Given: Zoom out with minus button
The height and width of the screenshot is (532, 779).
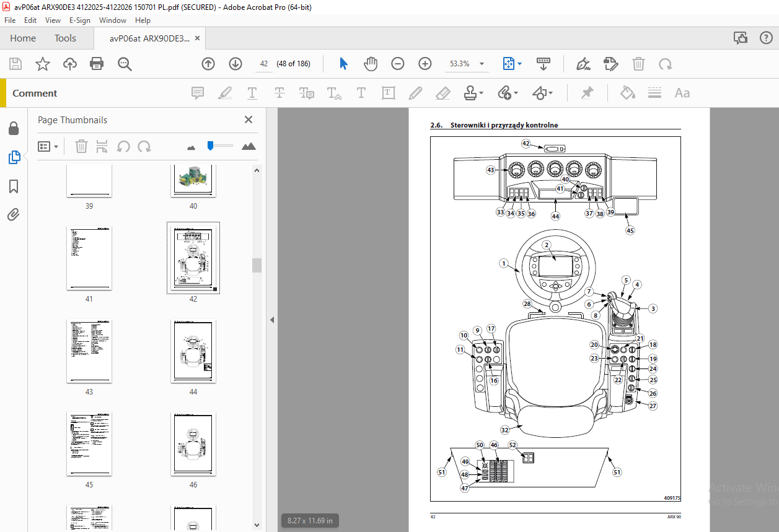Looking at the screenshot, I should [x=398, y=64].
